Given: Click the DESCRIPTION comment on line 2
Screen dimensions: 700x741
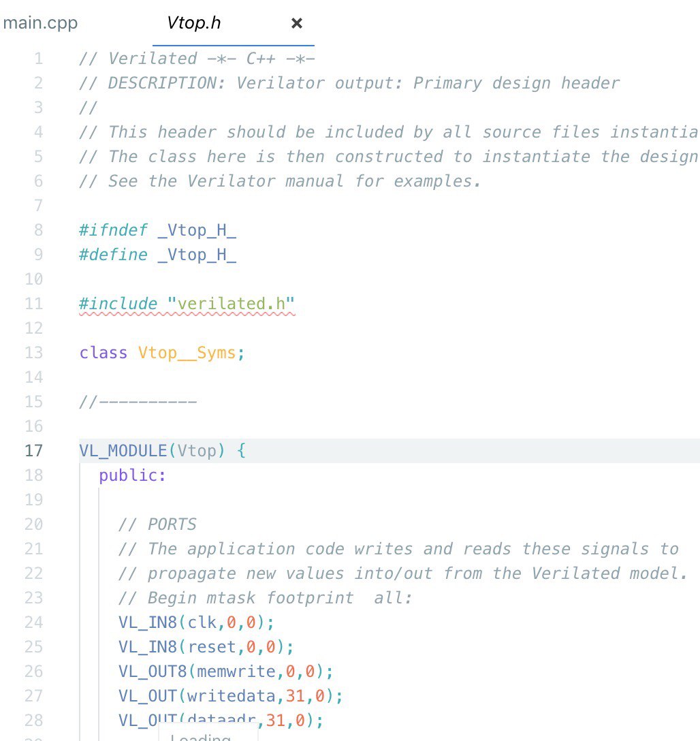Looking at the screenshot, I should click(x=349, y=83).
